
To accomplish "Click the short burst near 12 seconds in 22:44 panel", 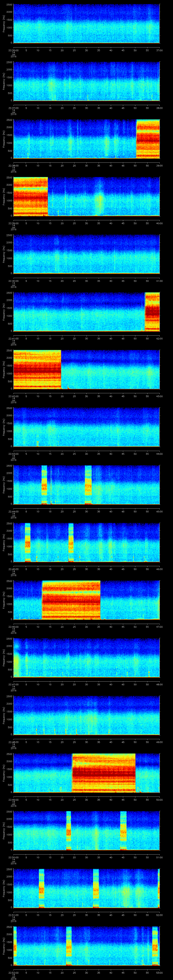I will click(x=44, y=485).
